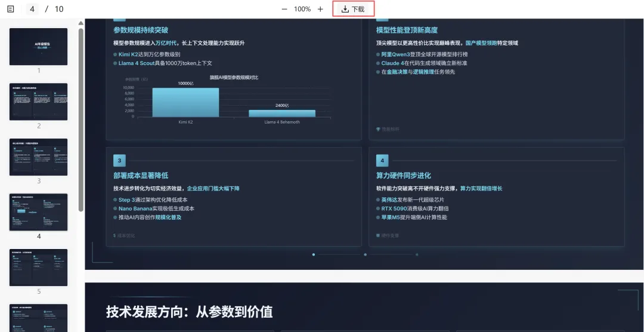Click the dollar icon beside 成本优化
This screenshot has height=332, width=644.
click(x=114, y=236)
